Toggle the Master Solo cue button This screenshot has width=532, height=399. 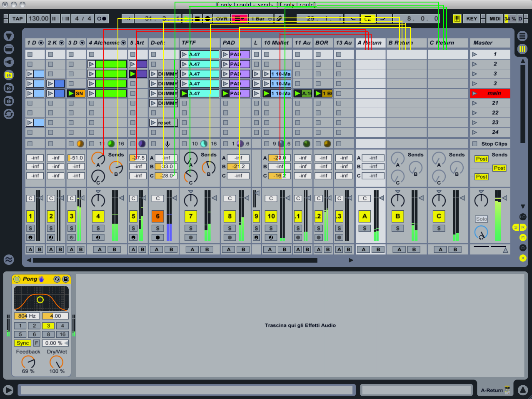[x=482, y=219]
